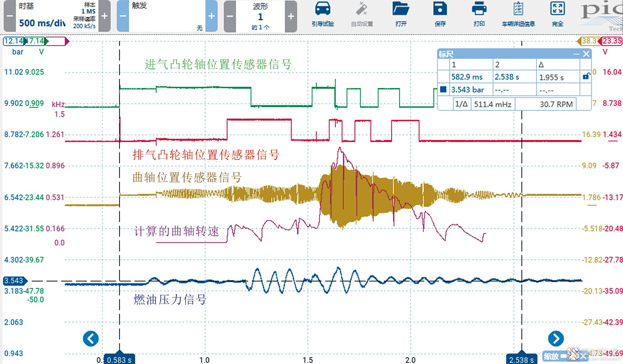Toggle the ruler lock icon
This screenshot has height=364, width=623.
(586, 76)
